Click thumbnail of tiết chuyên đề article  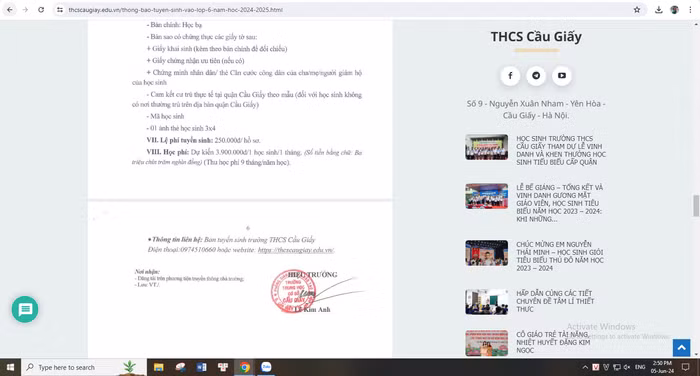(x=486, y=302)
